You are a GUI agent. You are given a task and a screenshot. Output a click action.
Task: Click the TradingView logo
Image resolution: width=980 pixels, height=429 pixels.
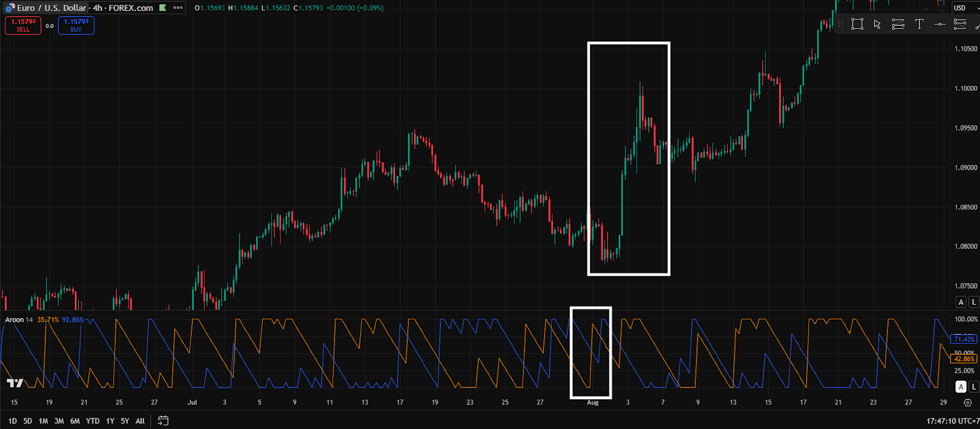[x=15, y=383]
